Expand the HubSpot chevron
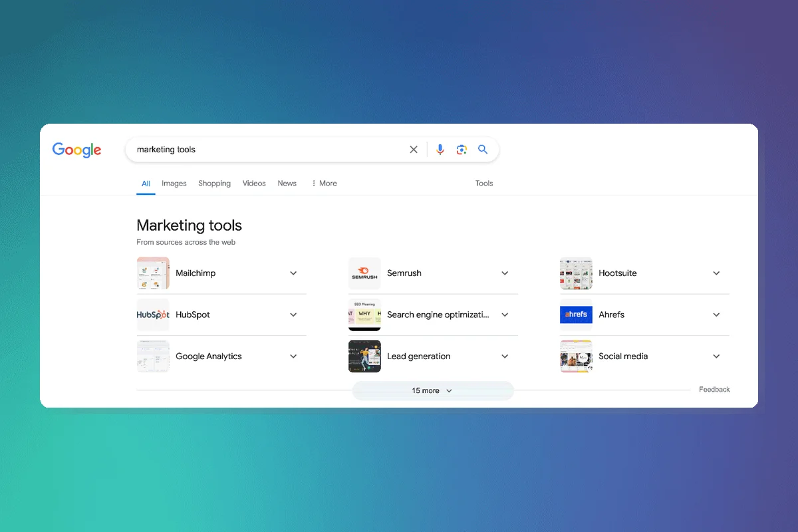This screenshot has width=798, height=532. (293, 315)
